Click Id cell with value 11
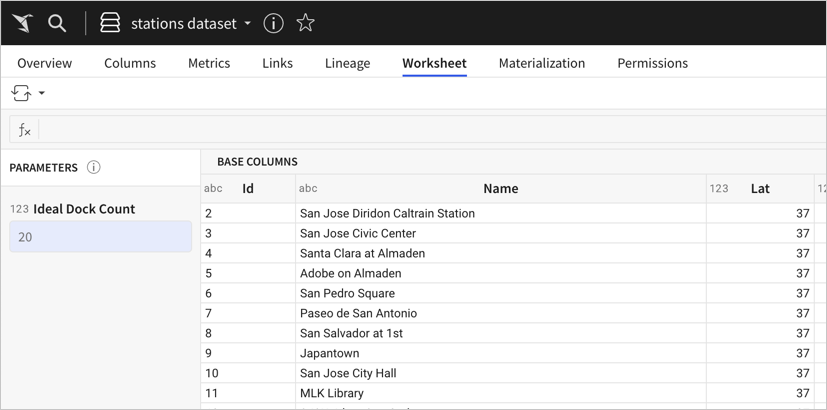The height and width of the screenshot is (410, 827). pyautogui.click(x=248, y=393)
